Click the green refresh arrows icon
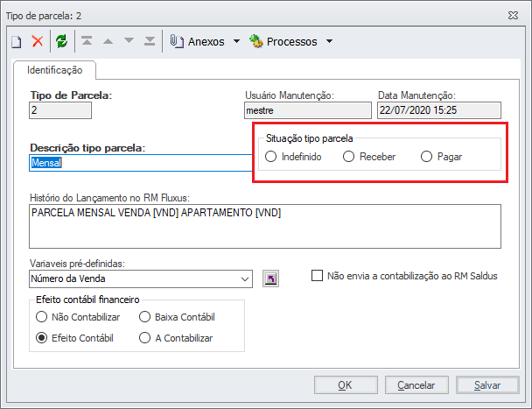The width and height of the screenshot is (532, 409). click(x=62, y=41)
